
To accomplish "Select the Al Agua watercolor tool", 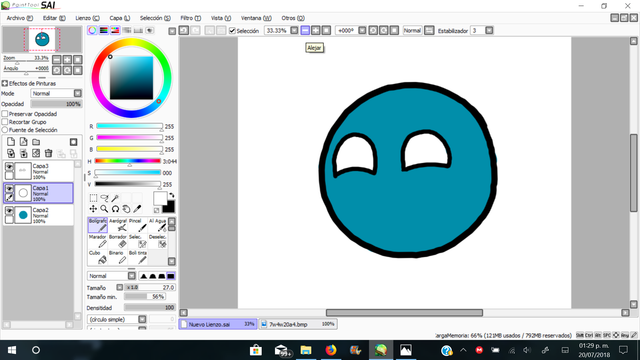I will [x=158, y=225].
